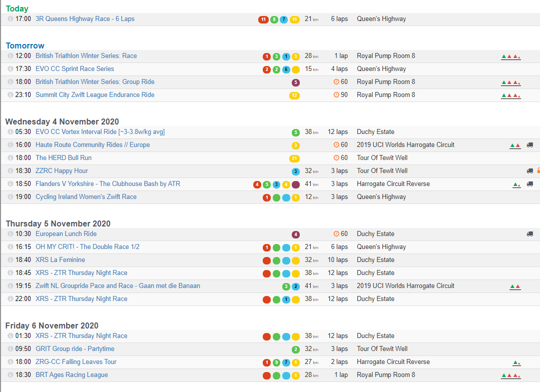This screenshot has height=392, width=540.
Task: Click purple badge on Flanders V Yorkshire row
Action: point(295,184)
